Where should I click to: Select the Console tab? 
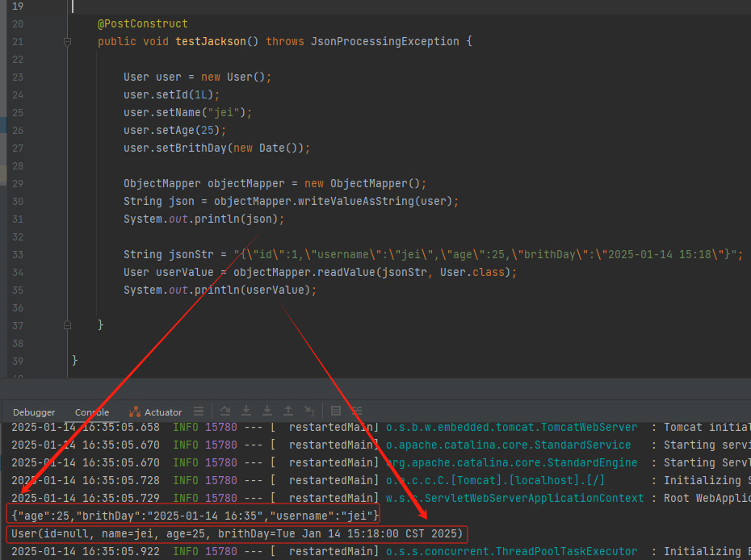click(x=91, y=412)
